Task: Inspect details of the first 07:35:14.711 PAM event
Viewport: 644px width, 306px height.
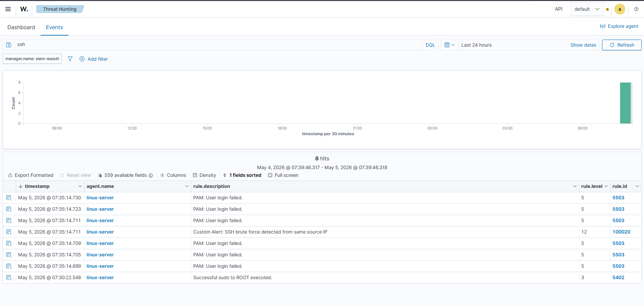Action: 9,220
